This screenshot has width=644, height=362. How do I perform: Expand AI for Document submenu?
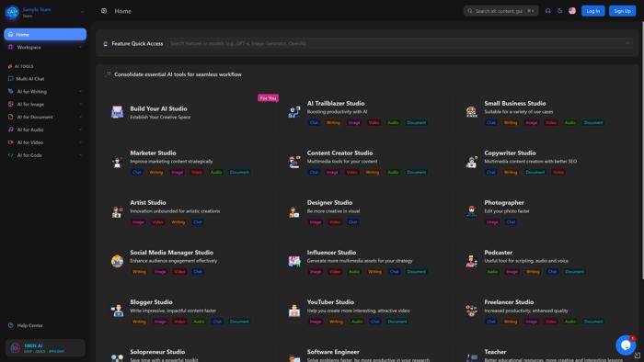click(45, 117)
